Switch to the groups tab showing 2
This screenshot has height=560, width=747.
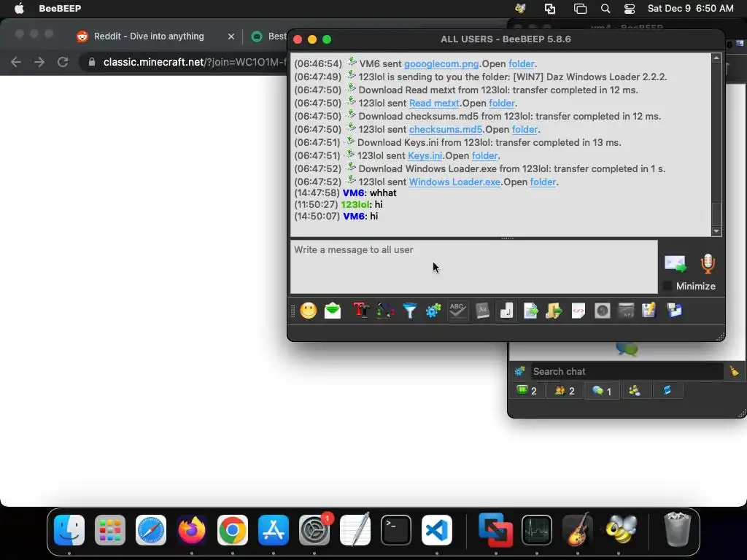click(x=564, y=391)
